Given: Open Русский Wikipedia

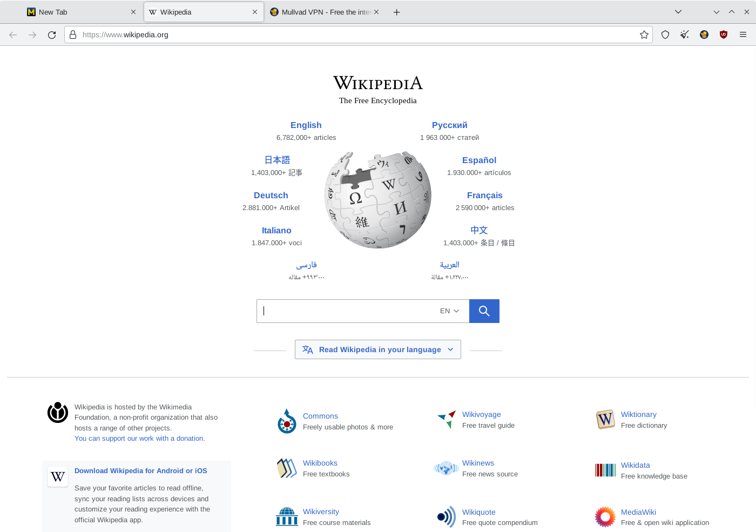Looking at the screenshot, I should [450, 125].
